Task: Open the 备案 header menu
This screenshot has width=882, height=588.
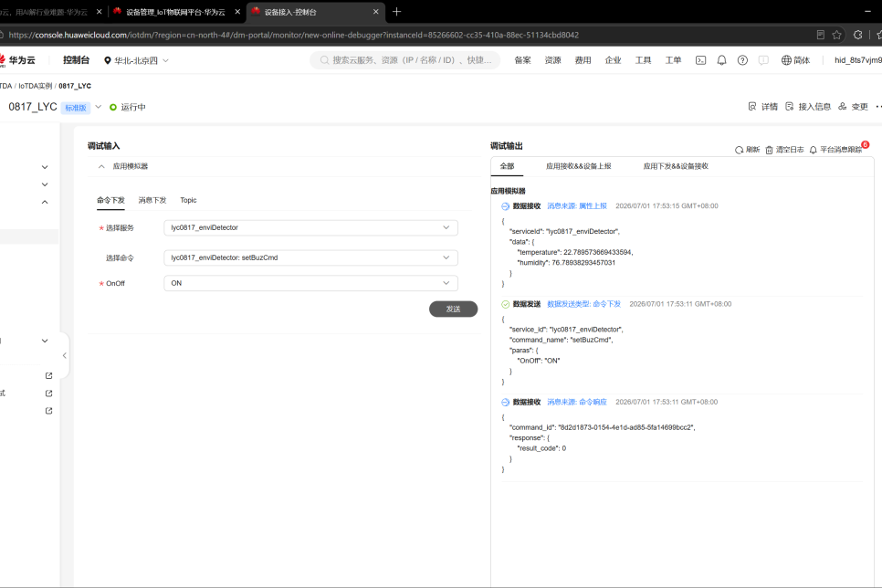Action: pos(522,60)
